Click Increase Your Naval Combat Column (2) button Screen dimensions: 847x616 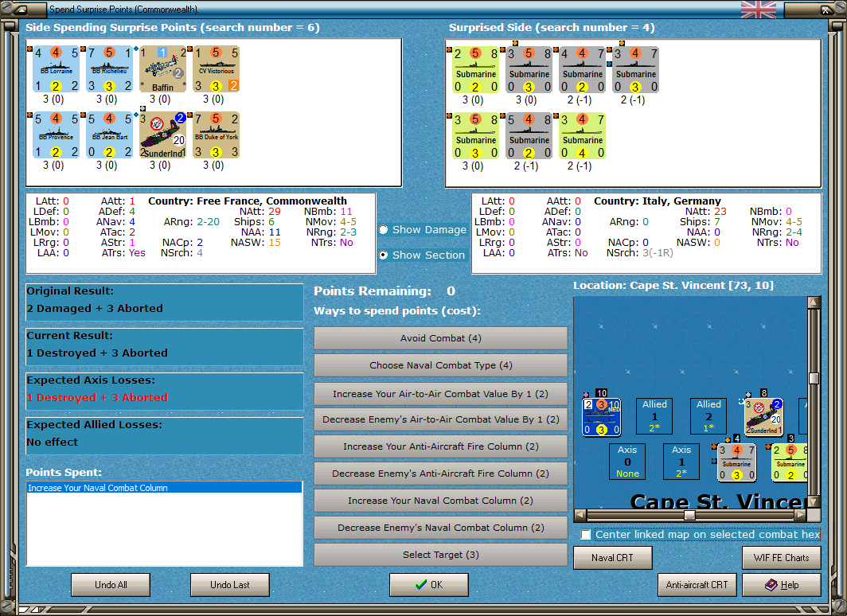tap(441, 501)
